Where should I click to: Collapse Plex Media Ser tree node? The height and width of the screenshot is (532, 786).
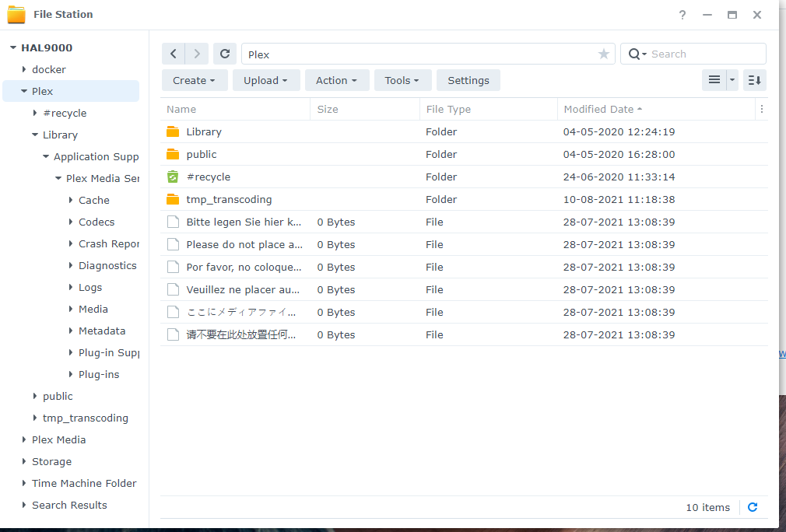58,178
